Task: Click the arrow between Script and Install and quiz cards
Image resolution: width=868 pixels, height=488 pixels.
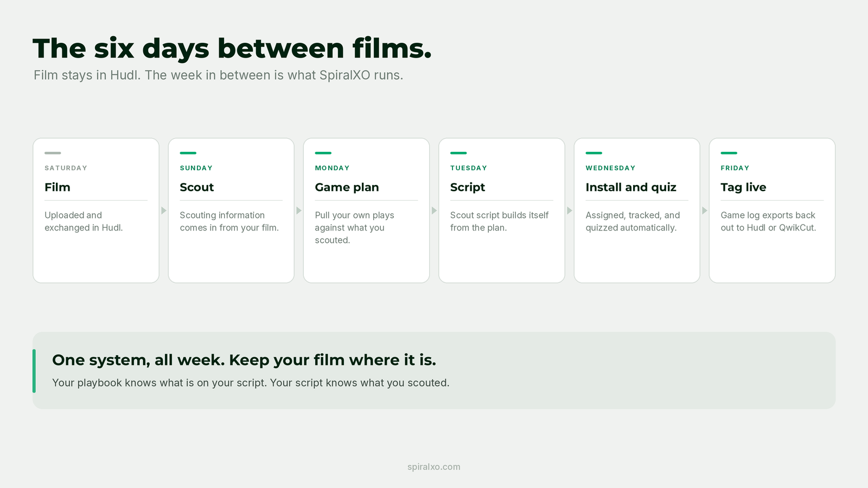Action: pyautogui.click(x=570, y=210)
